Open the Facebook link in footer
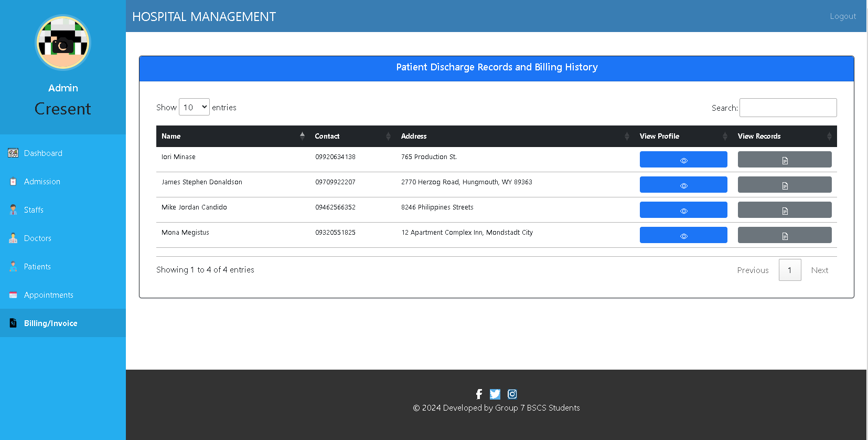868x440 pixels. click(x=479, y=394)
